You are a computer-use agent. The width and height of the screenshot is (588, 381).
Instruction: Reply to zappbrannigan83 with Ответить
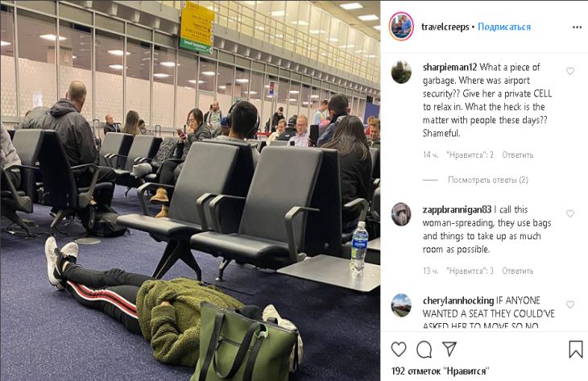[517, 271]
